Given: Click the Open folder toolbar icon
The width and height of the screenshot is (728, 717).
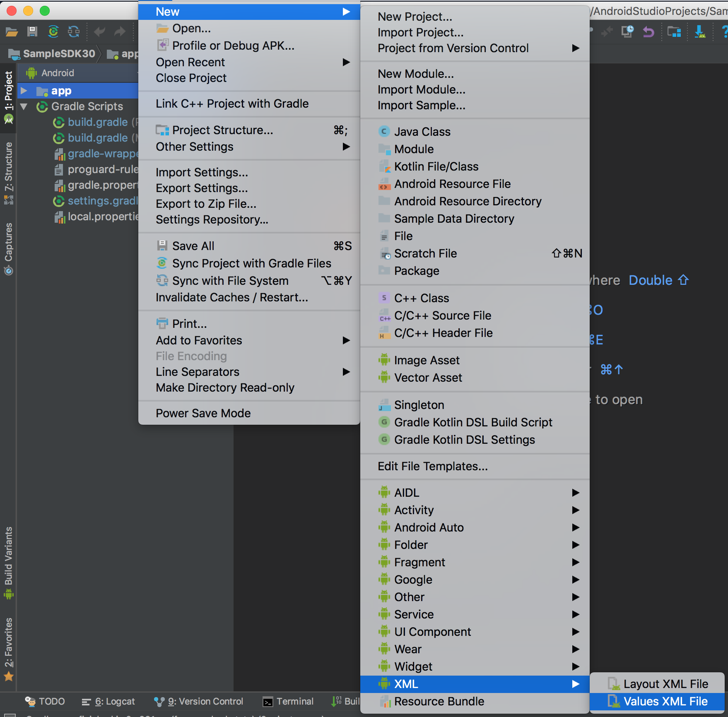Looking at the screenshot, I should point(12,32).
